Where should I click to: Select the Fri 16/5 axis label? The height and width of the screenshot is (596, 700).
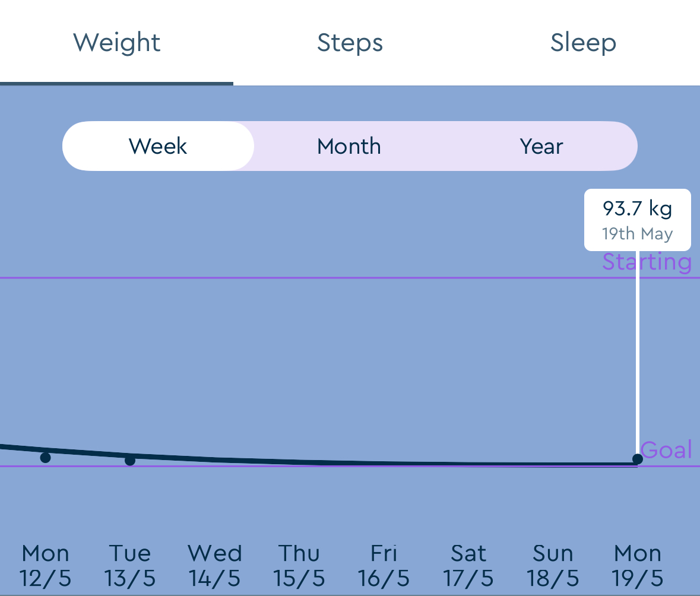(384, 565)
